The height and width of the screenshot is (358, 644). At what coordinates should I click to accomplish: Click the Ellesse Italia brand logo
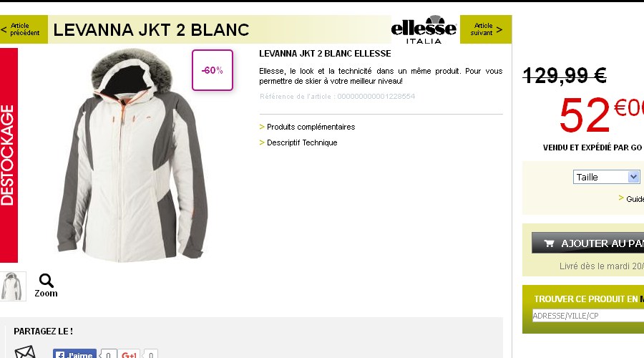424,29
